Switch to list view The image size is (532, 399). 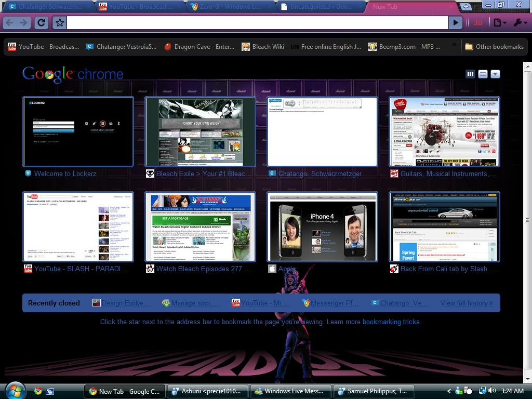[x=483, y=74]
